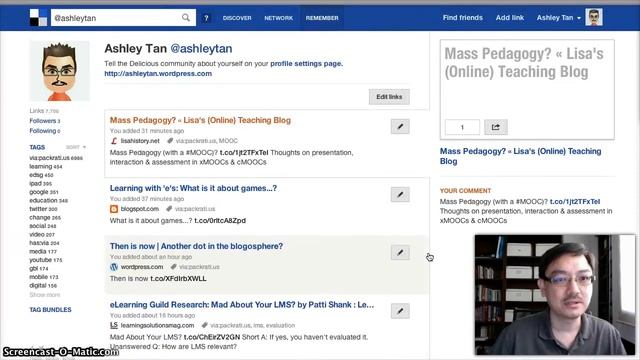Edit the Then is now link pencil icon
This screenshot has height=360, width=640.
click(x=400, y=252)
